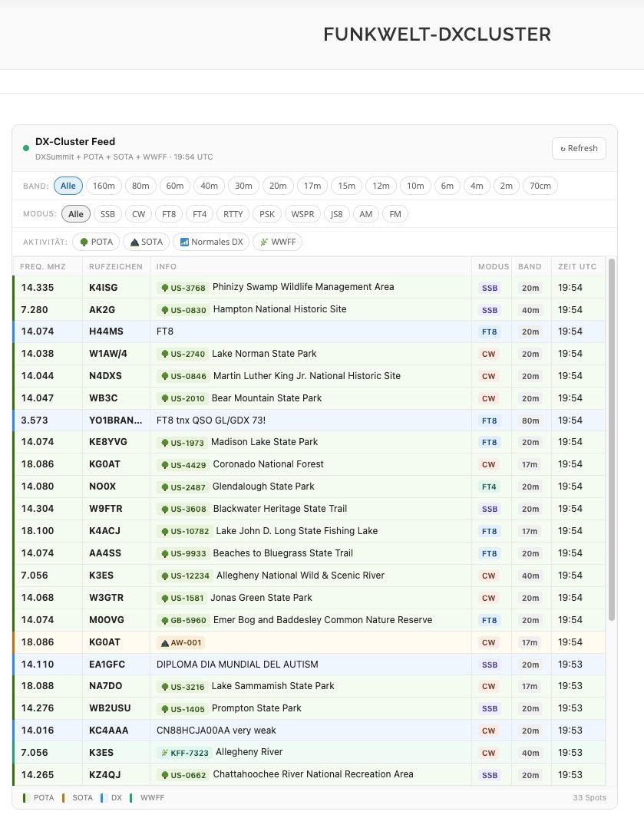
Task: Click the green status dot beside DX-Cluster Feed
Action: pyautogui.click(x=26, y=148)
